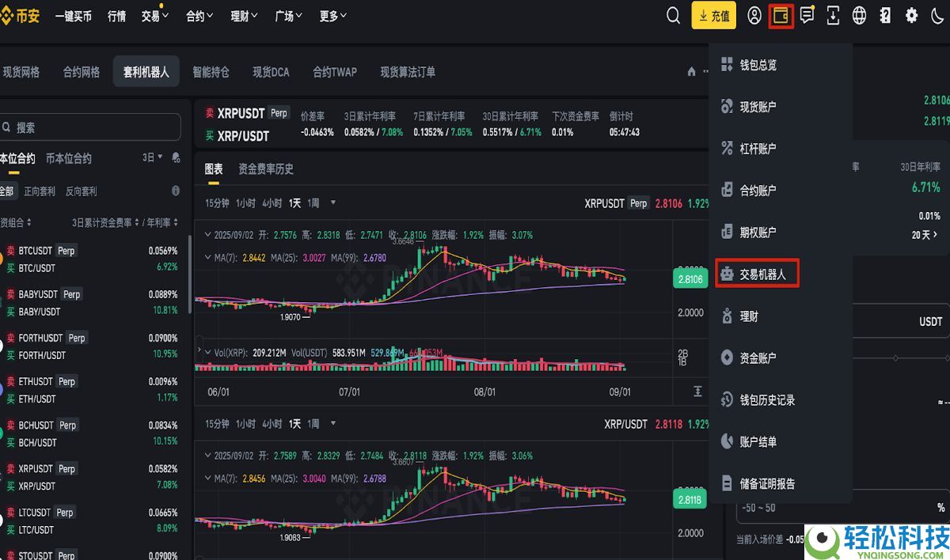Select 交易机器人 from the wallet menu
950x560 pixels.
click(x=757, y=273)
